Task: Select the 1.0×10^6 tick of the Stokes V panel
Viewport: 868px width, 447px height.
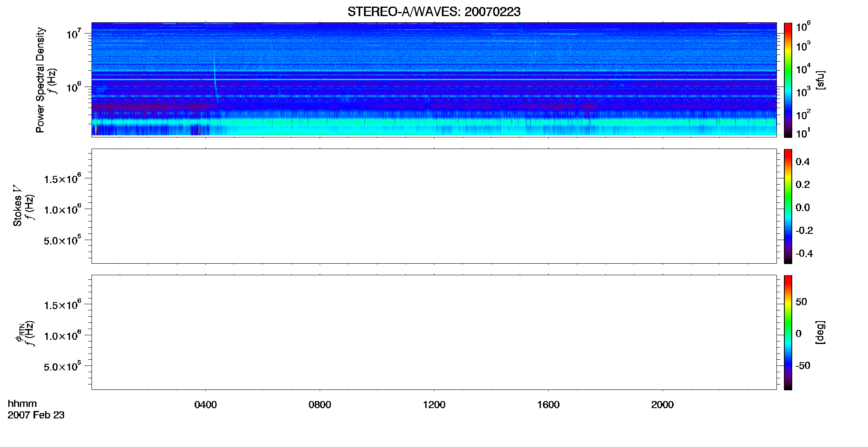Action: (63, 209)
